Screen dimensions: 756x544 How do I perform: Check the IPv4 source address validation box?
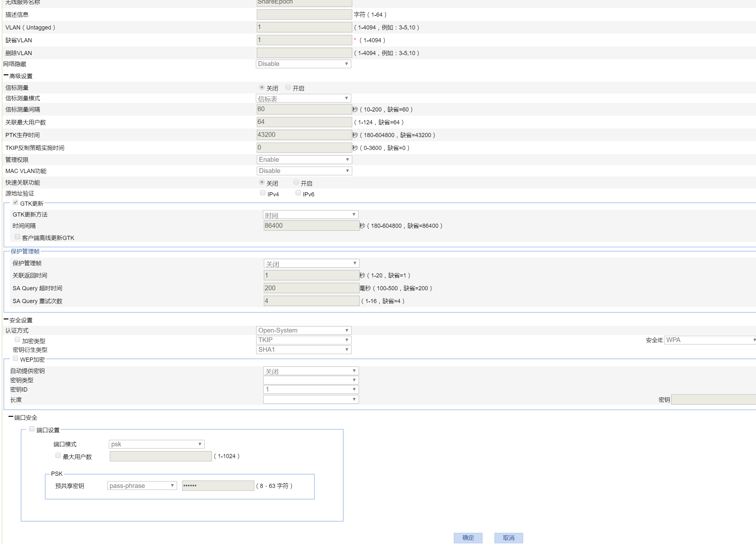[x=263, y=193]
